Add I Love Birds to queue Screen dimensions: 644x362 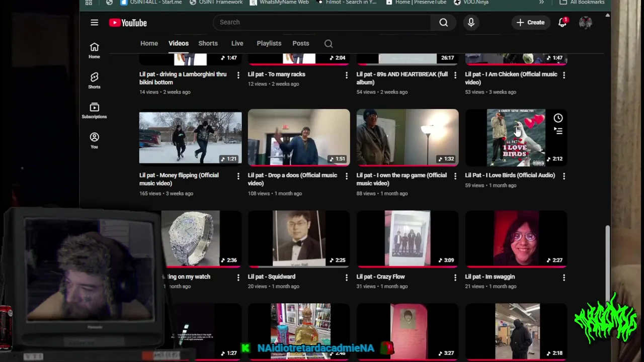pyautogui.click(x=558, y=131)
